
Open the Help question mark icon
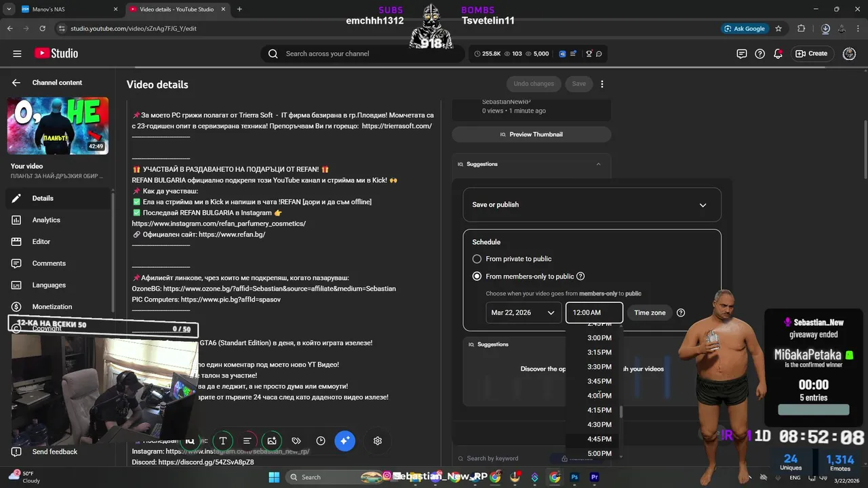[760, 54]
